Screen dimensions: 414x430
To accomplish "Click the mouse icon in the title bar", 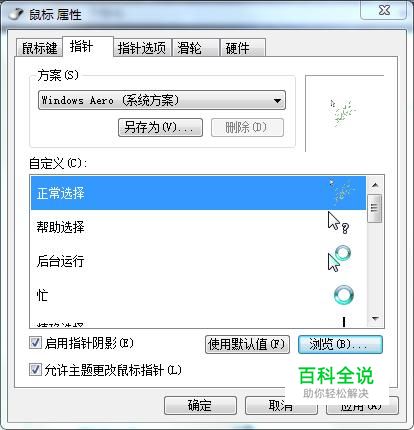I will point(16,14).
